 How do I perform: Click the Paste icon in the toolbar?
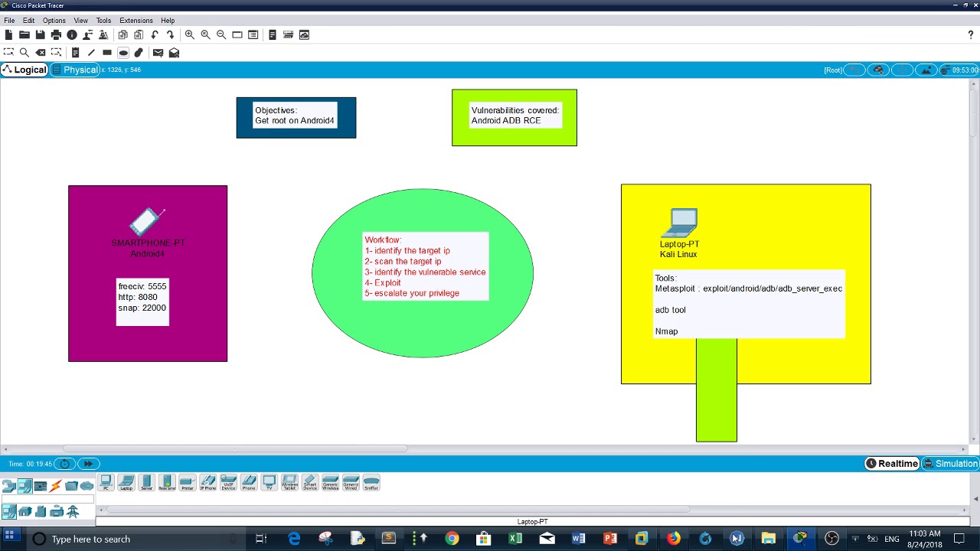139,34
